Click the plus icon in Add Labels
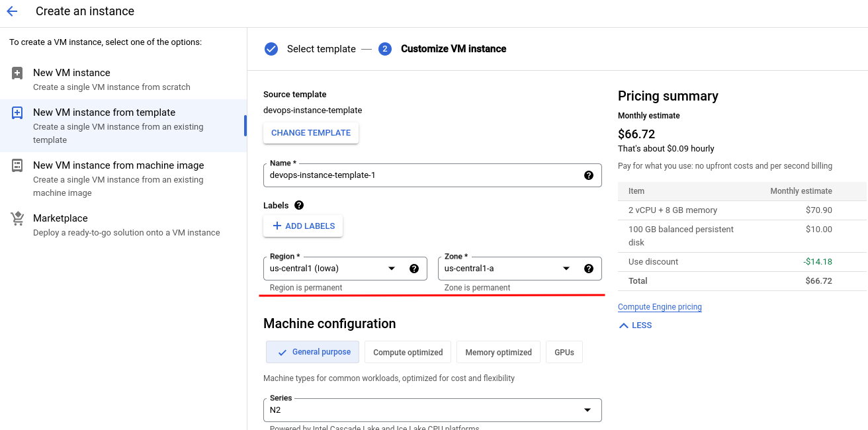This screenshot has width=868, height=430. click(277, 226)
